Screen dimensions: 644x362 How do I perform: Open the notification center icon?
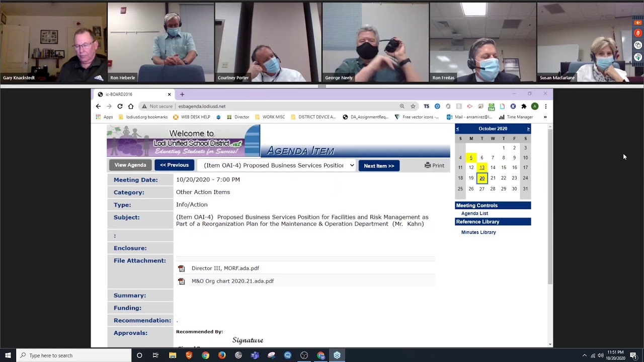pyautogui.click(x=633, y=355)
